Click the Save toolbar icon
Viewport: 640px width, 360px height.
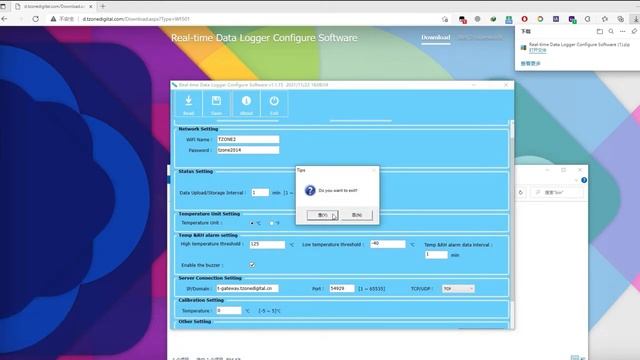tap(216, 104)
